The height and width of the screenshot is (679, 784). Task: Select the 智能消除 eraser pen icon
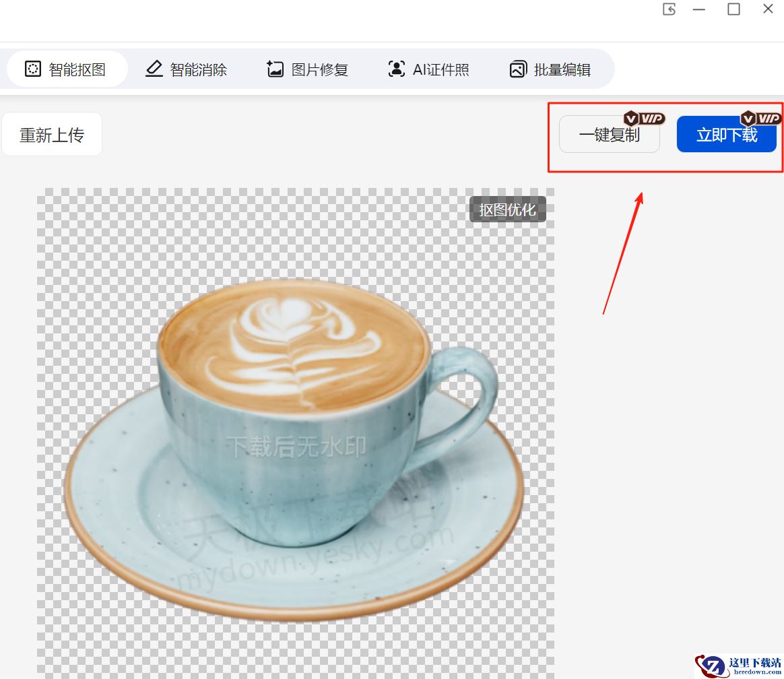click(x=154, y=69)
